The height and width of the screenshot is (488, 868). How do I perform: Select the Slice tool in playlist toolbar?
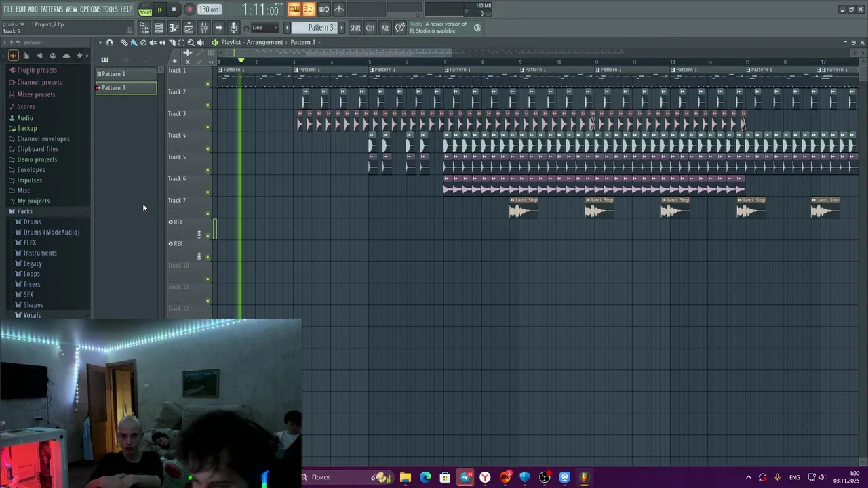(x=172, y=42)
